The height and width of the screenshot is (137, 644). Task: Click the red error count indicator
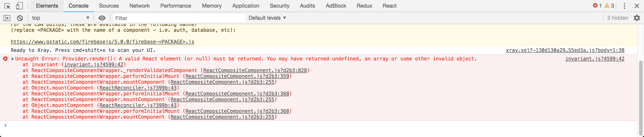597,6
